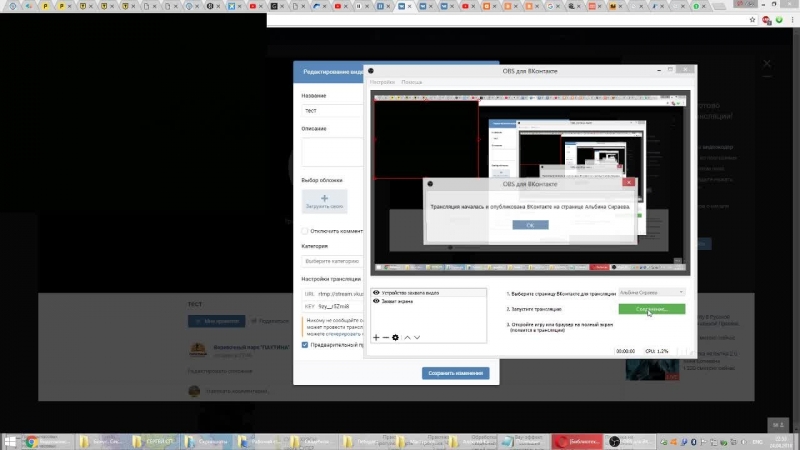Open source properties via the gear icon
The image size is (800, 450).
point(395,337)
